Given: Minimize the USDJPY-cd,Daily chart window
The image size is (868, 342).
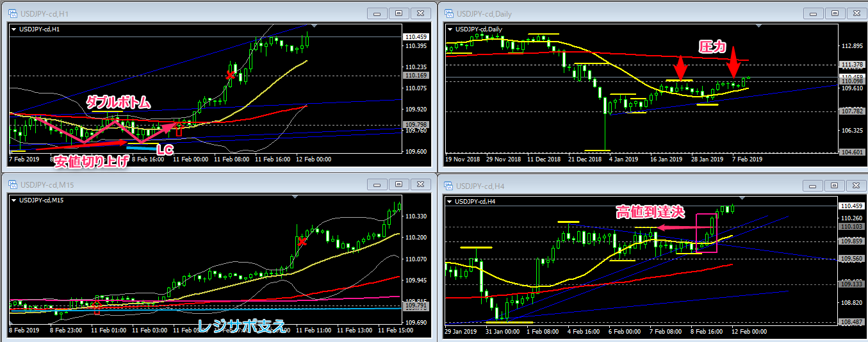Looking at the screenshot, I should tap(814, 13).
